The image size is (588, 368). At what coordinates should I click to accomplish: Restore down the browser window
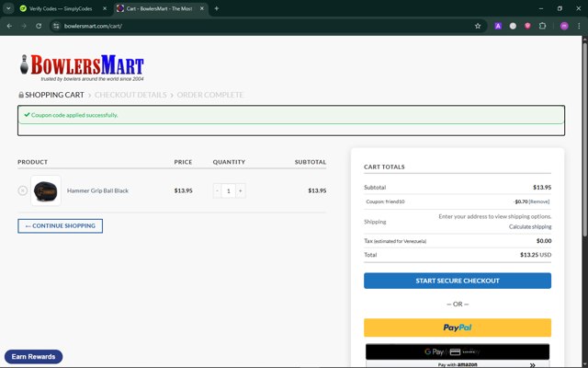560,8
